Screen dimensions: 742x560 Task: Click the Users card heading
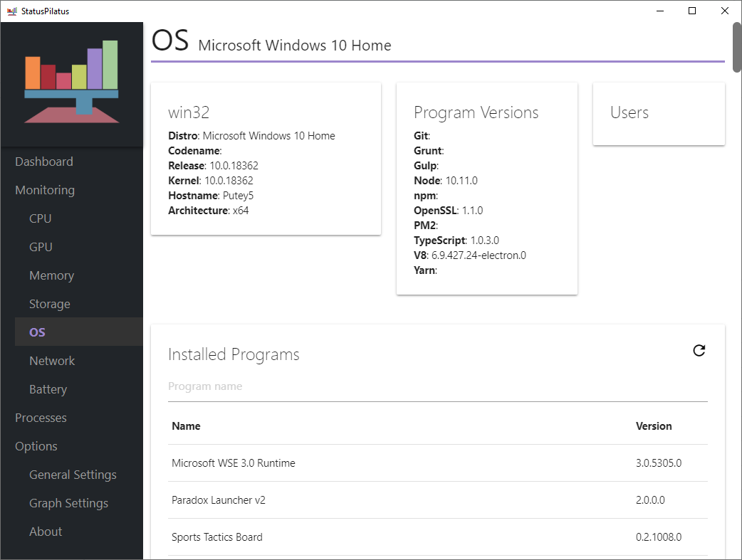pos(629,112)
